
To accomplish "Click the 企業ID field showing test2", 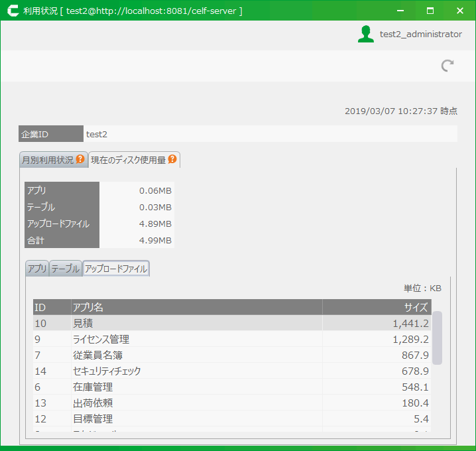I will (x=270, y=134).
